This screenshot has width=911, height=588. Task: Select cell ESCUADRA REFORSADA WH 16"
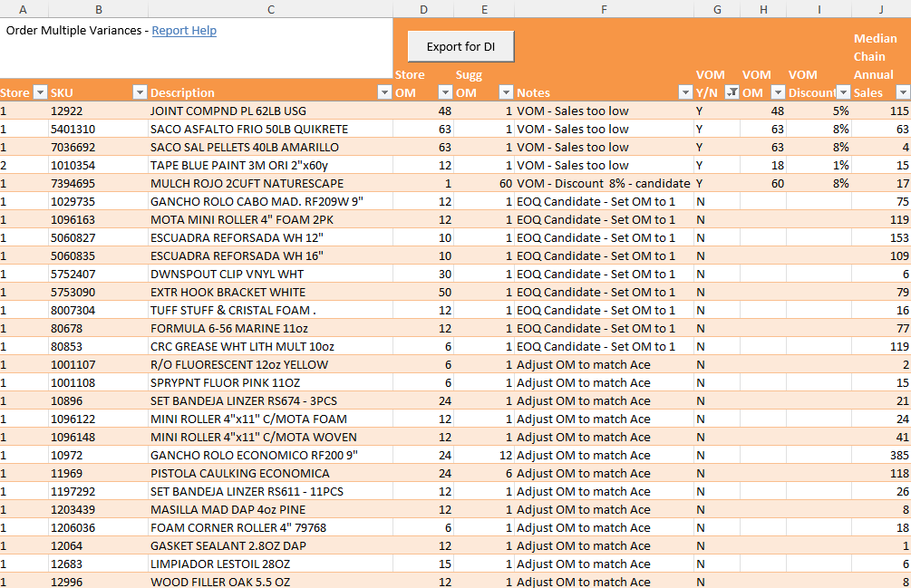pos(271,256)
